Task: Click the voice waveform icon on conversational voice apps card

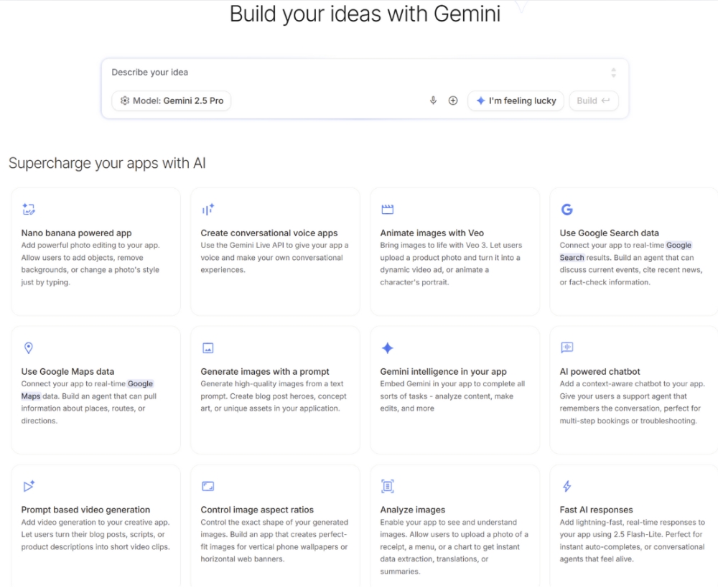Action: tap(208, 209)
